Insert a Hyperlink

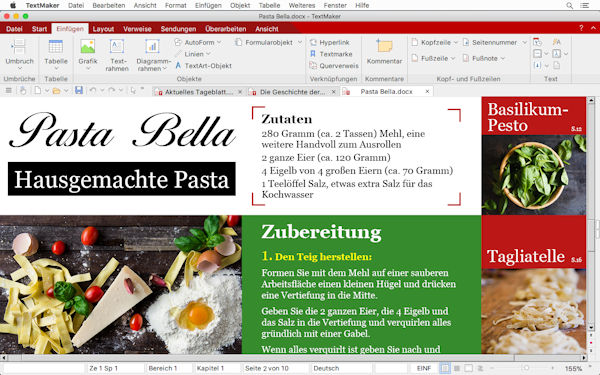[330, 42]
